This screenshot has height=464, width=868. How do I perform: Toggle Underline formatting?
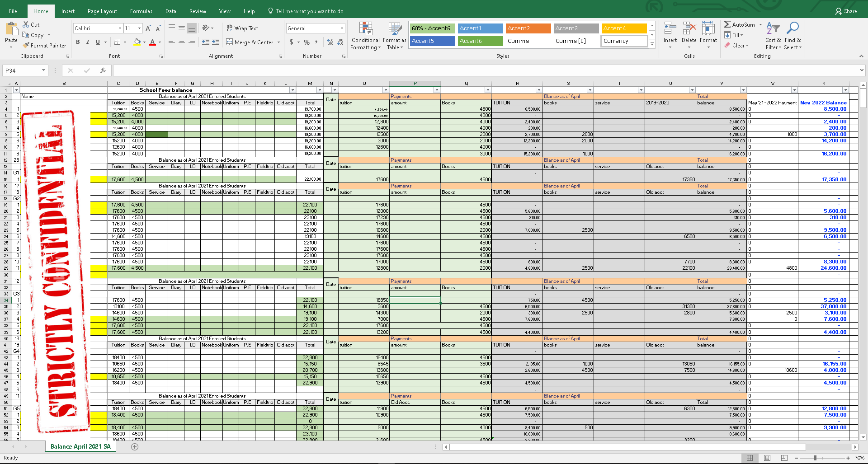click(98, 42)
